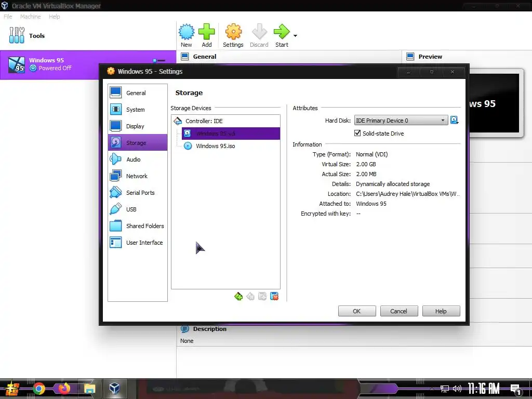Confirm settings with the OK button
Screen dimensions: 532x399
pos(357,311)
